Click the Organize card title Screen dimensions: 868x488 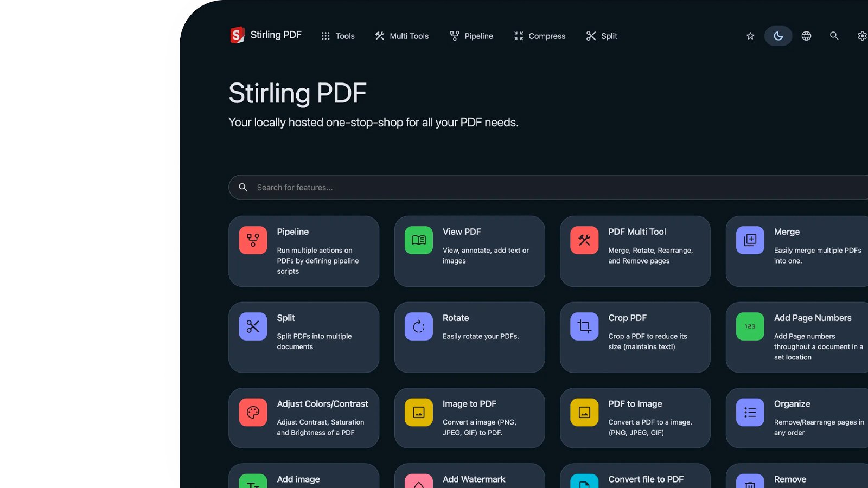[792, 404]
